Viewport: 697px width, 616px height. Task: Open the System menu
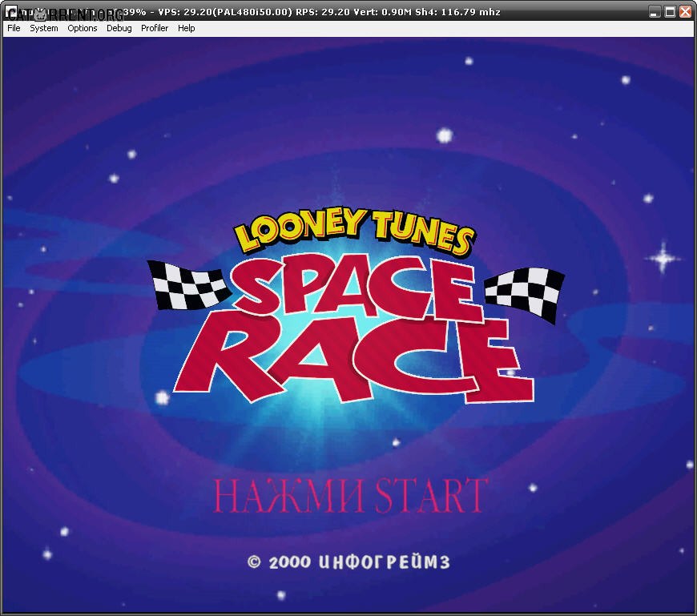43,28
